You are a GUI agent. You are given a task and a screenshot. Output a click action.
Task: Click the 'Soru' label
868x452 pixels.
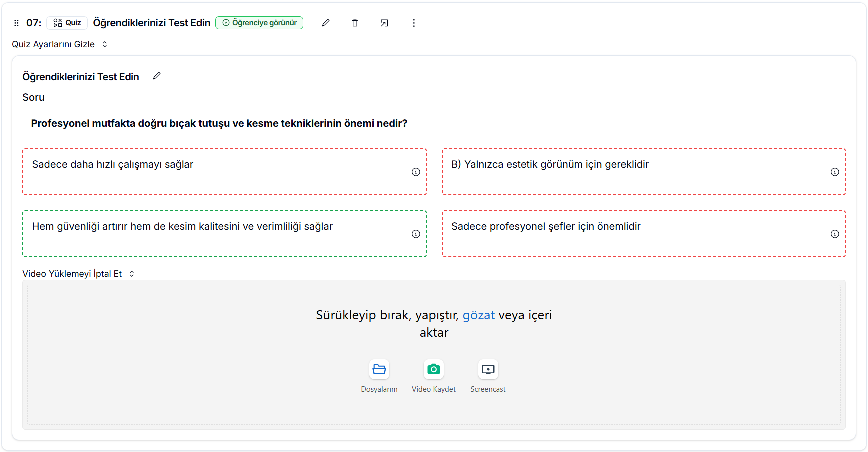[33, 97]
